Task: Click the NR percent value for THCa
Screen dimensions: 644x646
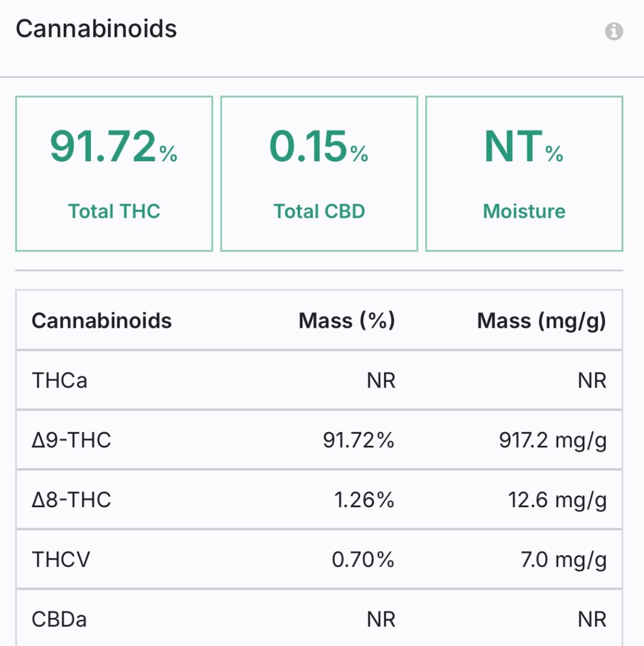Action: (381, 380)
